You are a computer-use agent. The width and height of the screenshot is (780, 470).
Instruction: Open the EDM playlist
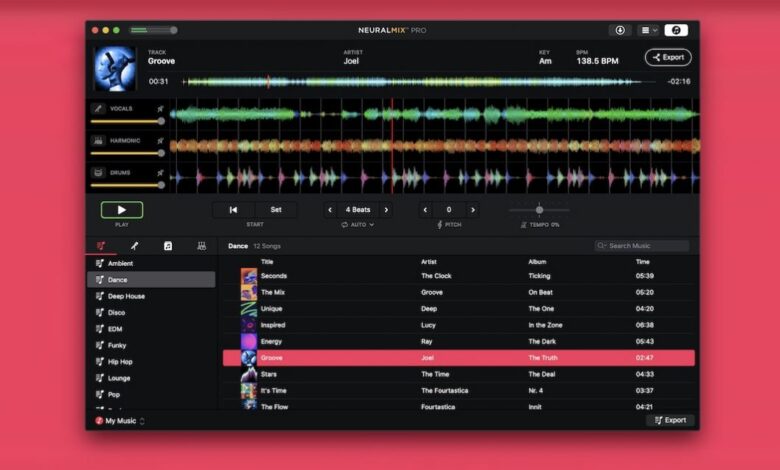tap(151, 329)
